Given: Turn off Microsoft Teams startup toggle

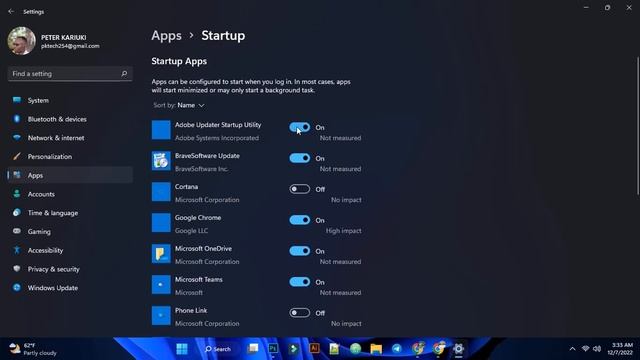Looking at the screenshot, I should coord(300,282).
